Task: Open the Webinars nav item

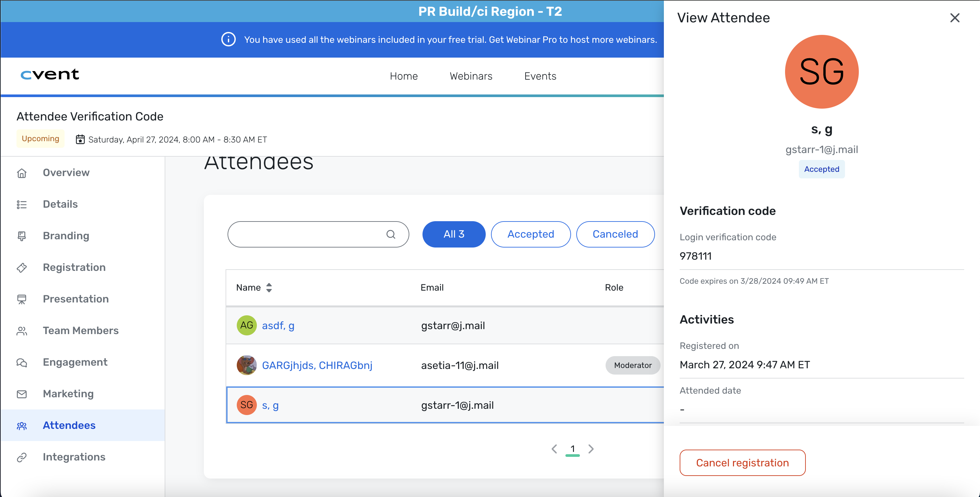Action: click(471, 76)
